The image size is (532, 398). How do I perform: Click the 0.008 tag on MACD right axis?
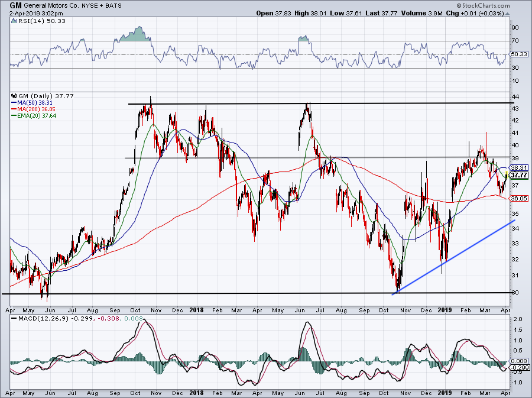coord(519,361)
